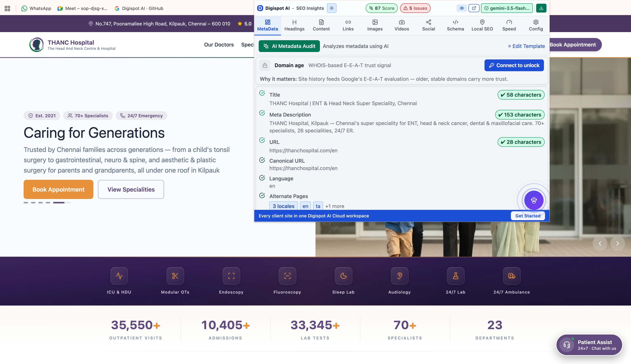Click the Domain age lock icon

265,65
